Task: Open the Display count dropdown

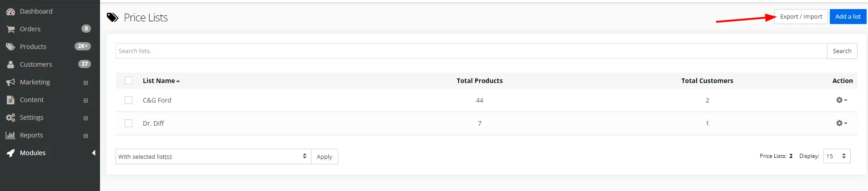Action: [837, 156]
